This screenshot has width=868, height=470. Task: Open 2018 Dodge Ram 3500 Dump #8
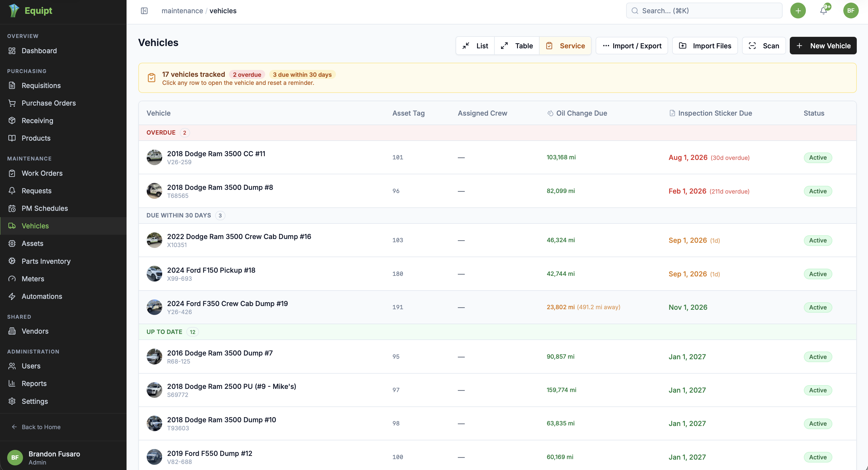tap(497, 191)
